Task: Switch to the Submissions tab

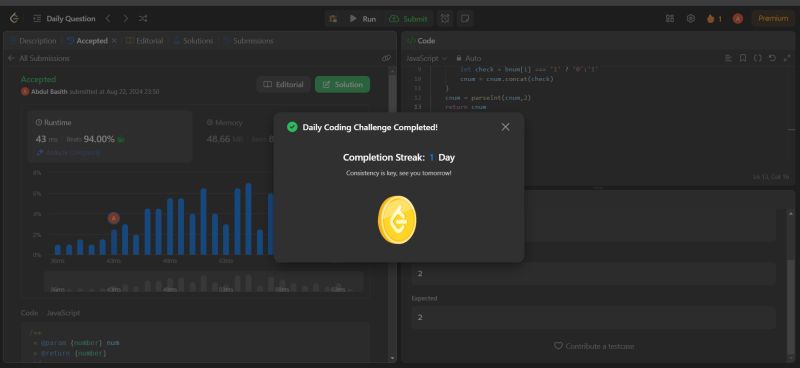Action: click(x=248, y=41)
